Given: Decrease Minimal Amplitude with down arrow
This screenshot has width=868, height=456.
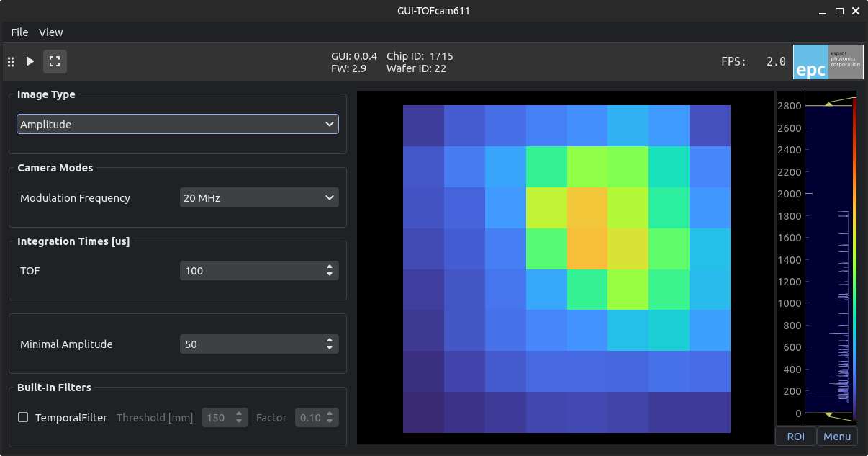Looking at the screenshot, I should [x=330, y=348].
